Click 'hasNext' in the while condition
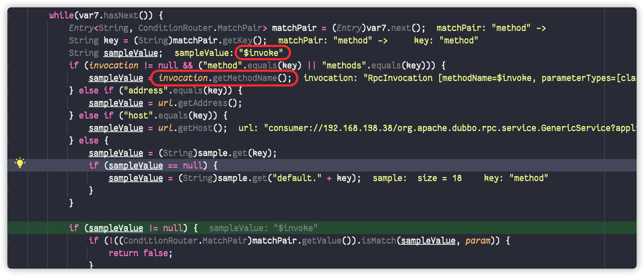This screenshot has width=644, height=276. (x=121, y=15)
